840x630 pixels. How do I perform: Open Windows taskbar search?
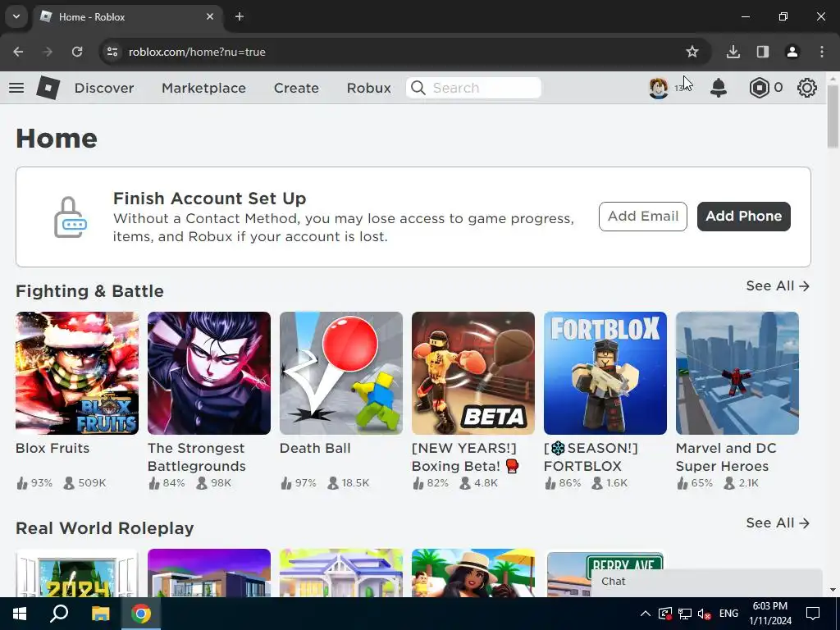59,614
